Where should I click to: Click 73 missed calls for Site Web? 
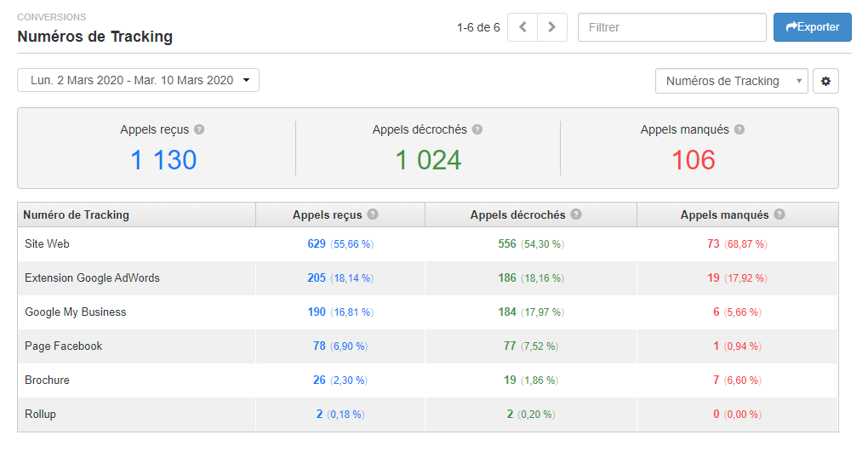pos(714,243)
